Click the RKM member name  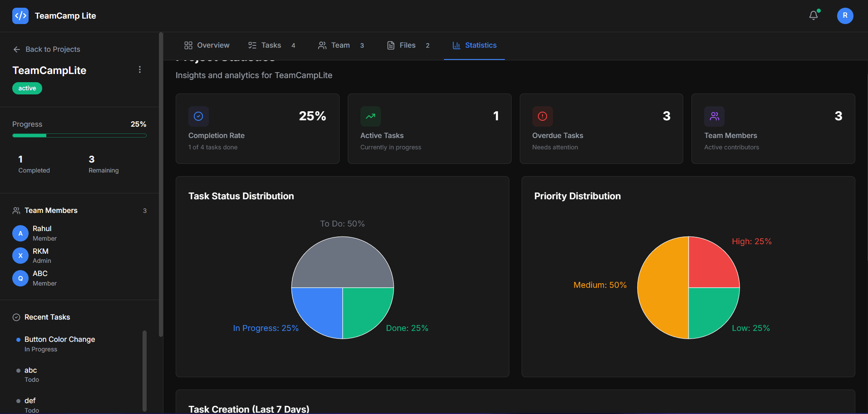(x=40, y=251)
